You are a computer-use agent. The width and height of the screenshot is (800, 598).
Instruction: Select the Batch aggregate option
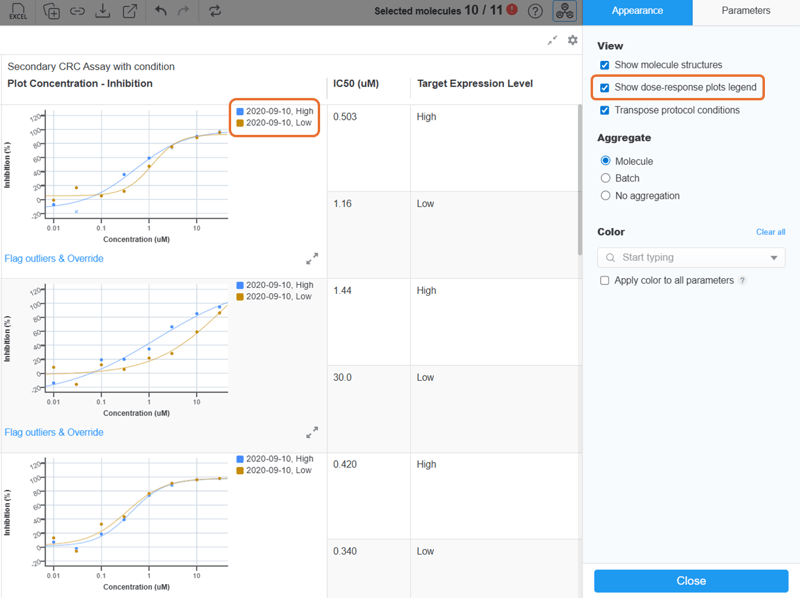click(x=605, y=178)
